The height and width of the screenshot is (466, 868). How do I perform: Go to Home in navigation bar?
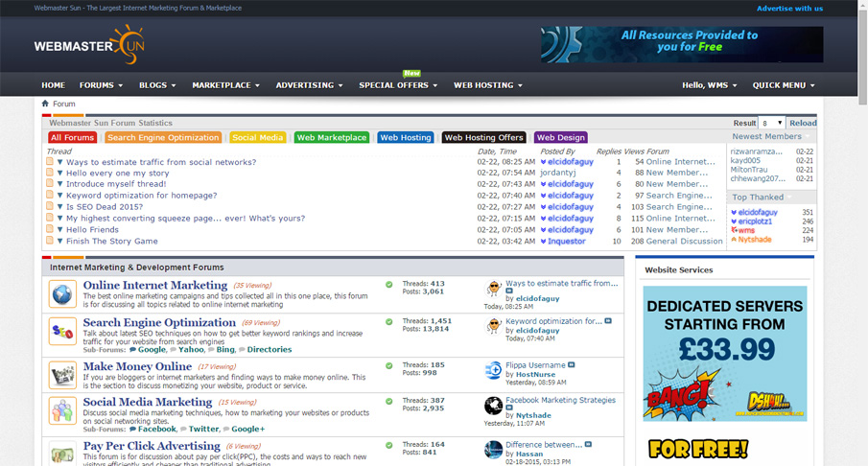53,85
